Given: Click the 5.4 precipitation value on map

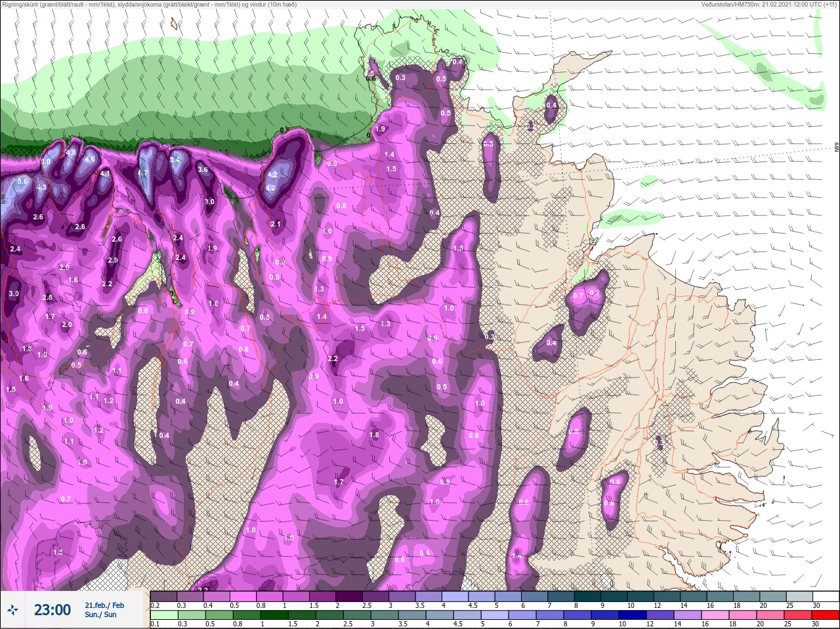Looking at the screenshot, I should tap(175, 160).
